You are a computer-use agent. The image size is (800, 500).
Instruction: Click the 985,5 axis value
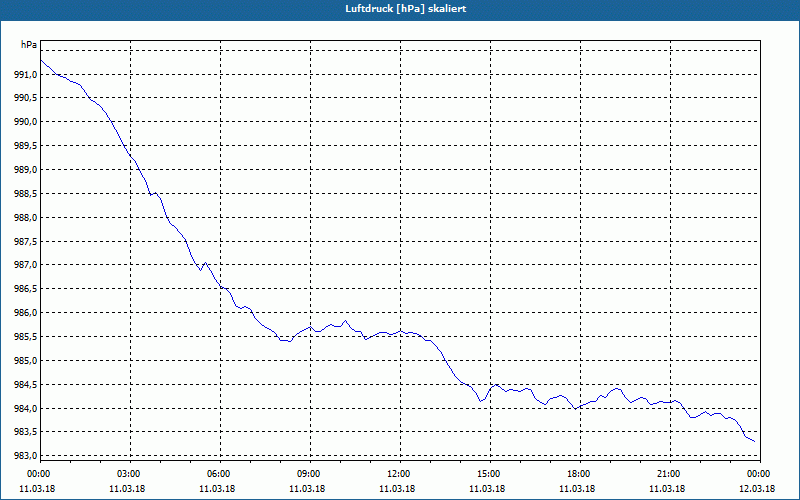click(x=26, y=337)
